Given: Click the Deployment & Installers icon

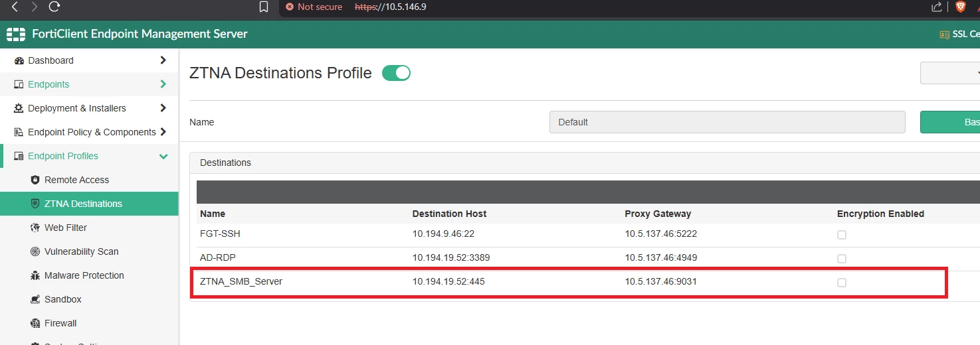Looking at the screenshot, I should (19, 108).
